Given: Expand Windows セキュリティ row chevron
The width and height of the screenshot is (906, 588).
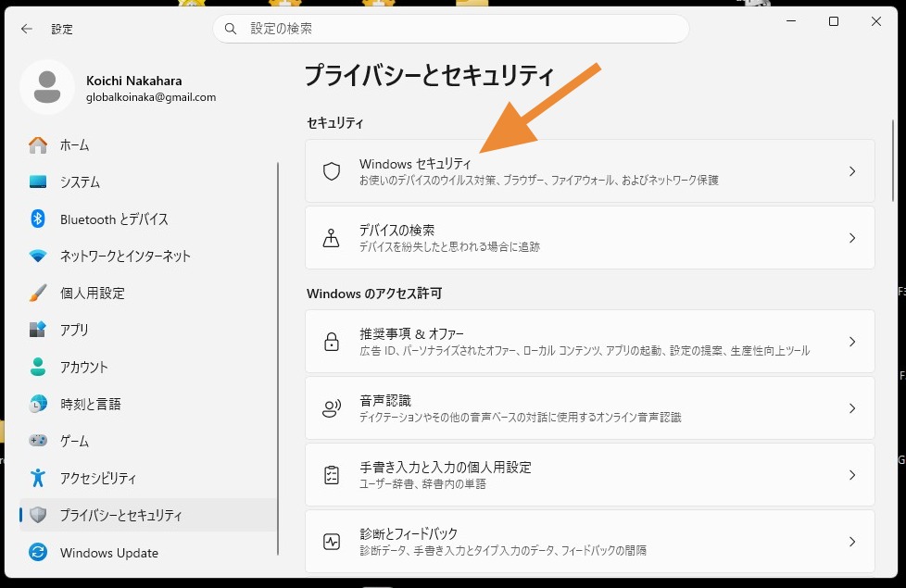Looking at the screenshot, I should (852, 171).
